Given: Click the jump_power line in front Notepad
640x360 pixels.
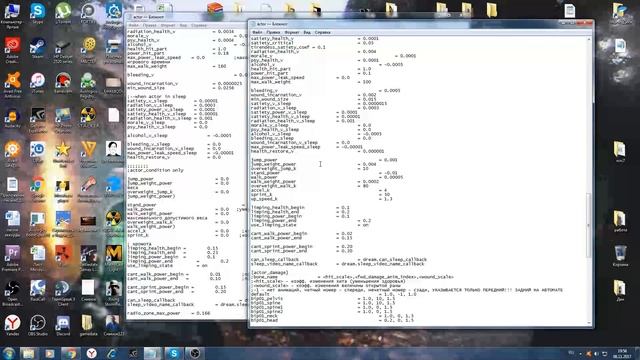Looking at the screenshot, I should coord(324,160).
